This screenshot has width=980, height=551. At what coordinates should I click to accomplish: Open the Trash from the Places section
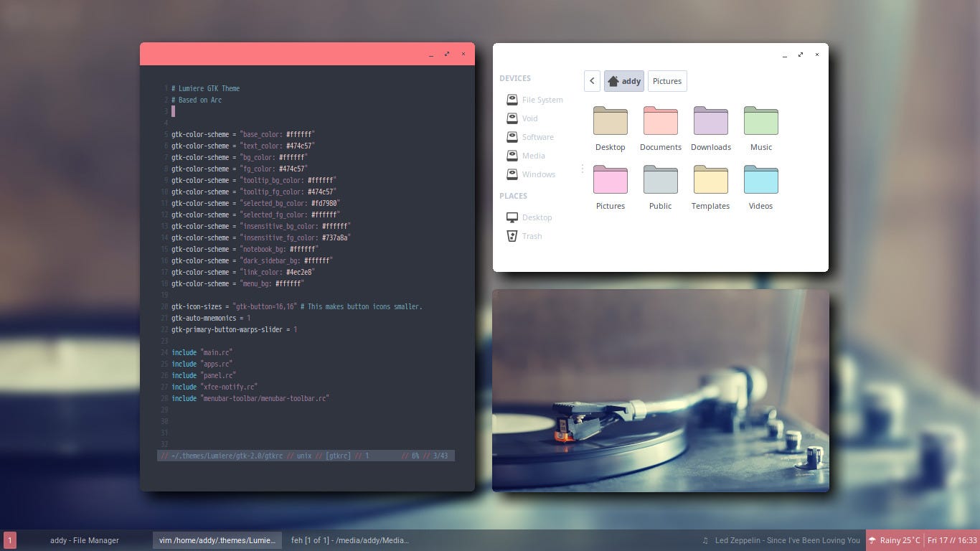pos(532,235)
